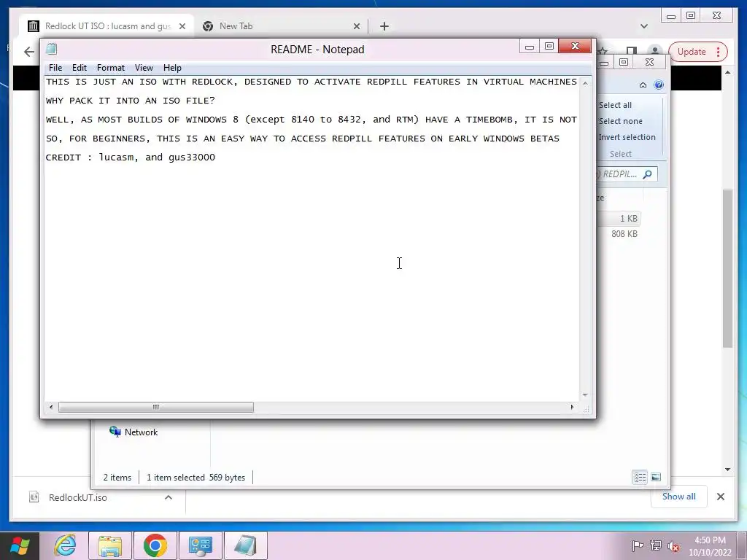Go back in Chrome
This screenshot has height=560, width=747.
point(29,52)
